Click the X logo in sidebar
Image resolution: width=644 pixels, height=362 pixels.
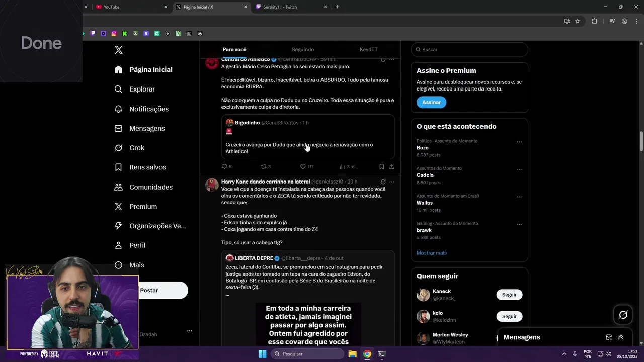pos(119,50)
